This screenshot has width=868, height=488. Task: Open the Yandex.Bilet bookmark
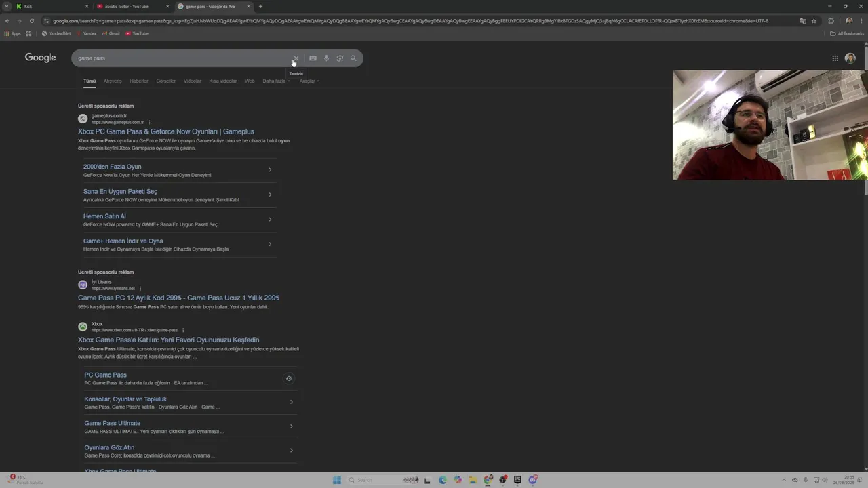tap(56, 33)
